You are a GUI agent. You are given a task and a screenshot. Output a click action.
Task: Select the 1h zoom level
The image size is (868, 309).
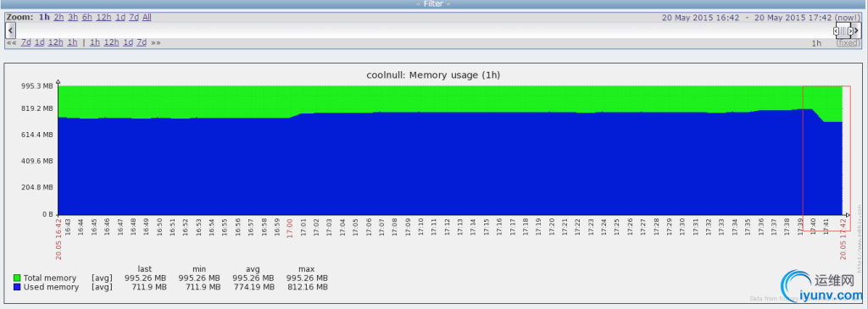coord(44,17)
